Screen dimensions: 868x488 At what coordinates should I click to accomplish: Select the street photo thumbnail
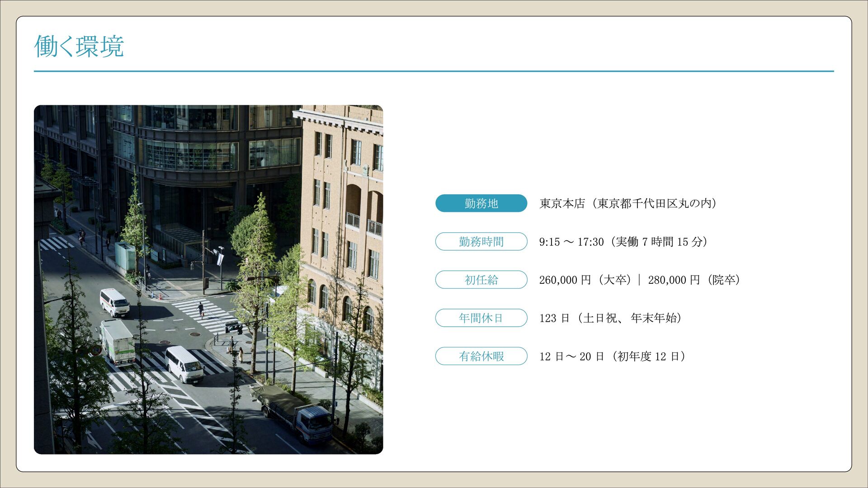208,279
